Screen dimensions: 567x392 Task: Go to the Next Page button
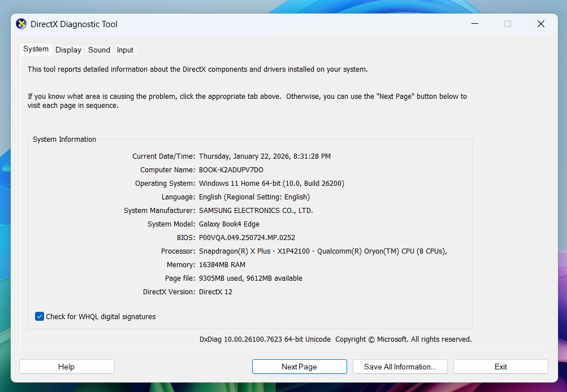[300, 367]
